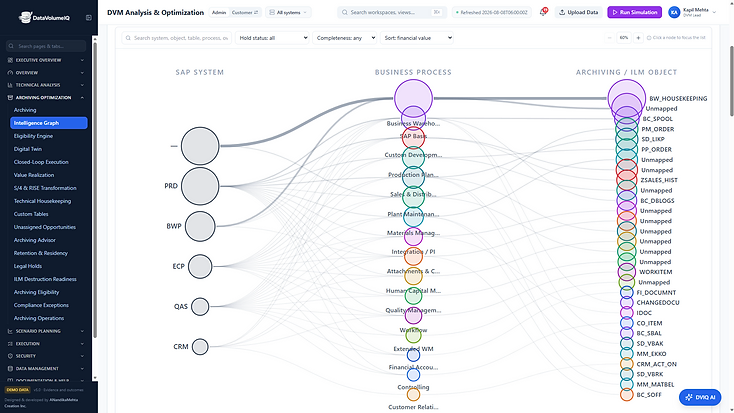Select the QAS system node
Viewport: 734px width, 413px height.
pos(200,307)
